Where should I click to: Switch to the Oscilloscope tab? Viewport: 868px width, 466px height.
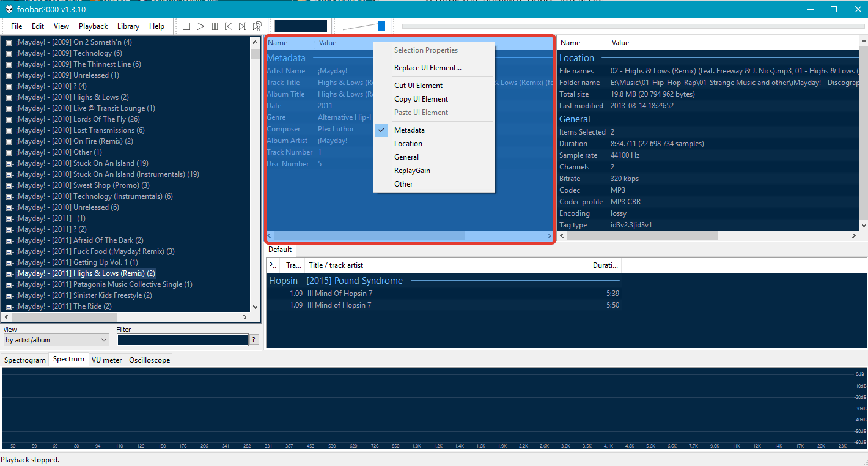150,360
